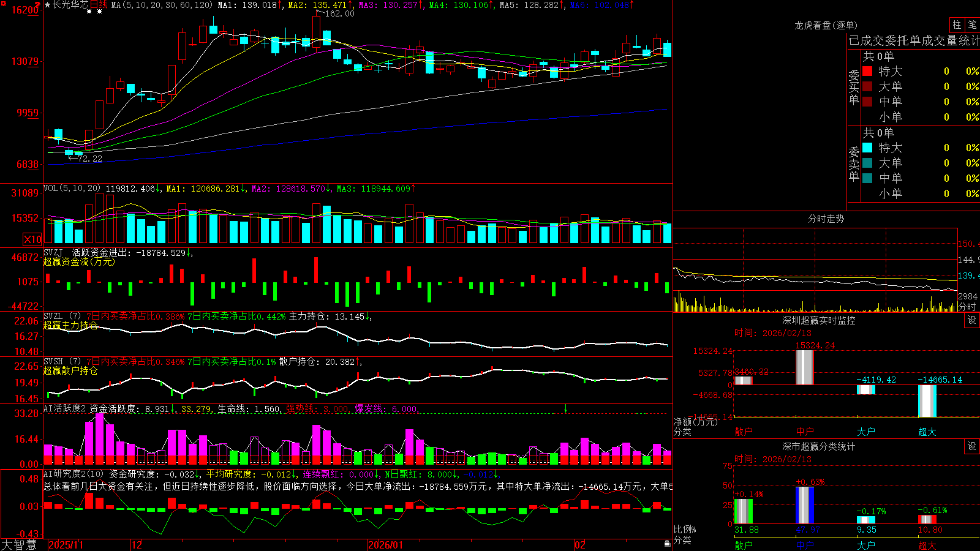Image resolution: width=980 pixels, height=551 pixels.
Task: Click the VOL(5,10,20) indicator label
Action: coord(72,189)
